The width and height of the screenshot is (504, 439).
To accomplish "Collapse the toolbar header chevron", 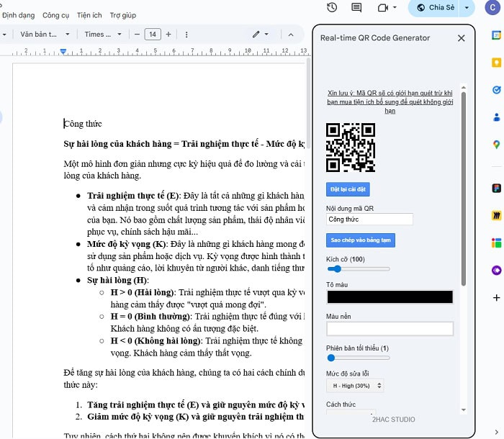I will pyautogui.click(x=291, y=35).
